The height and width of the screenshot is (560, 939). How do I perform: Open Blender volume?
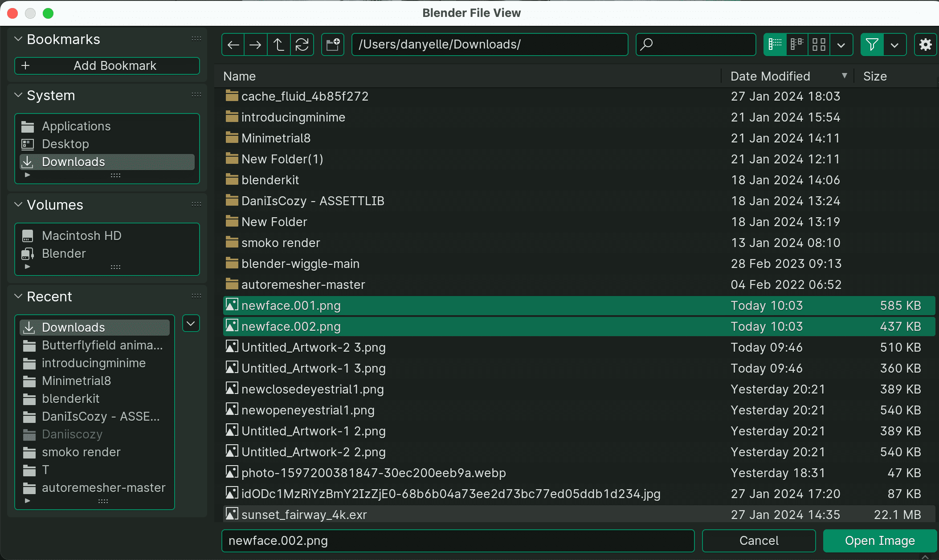[x=107, y=254]
